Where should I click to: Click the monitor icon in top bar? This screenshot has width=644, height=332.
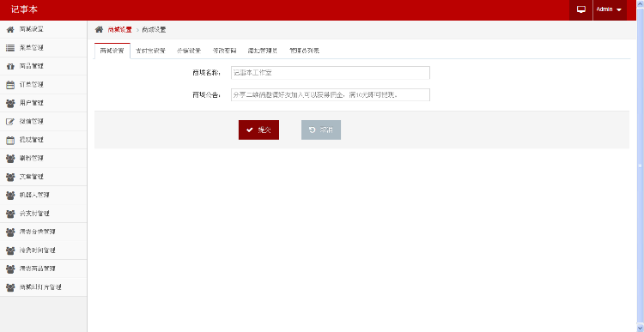pyautogui.click(x=580, y=9)
